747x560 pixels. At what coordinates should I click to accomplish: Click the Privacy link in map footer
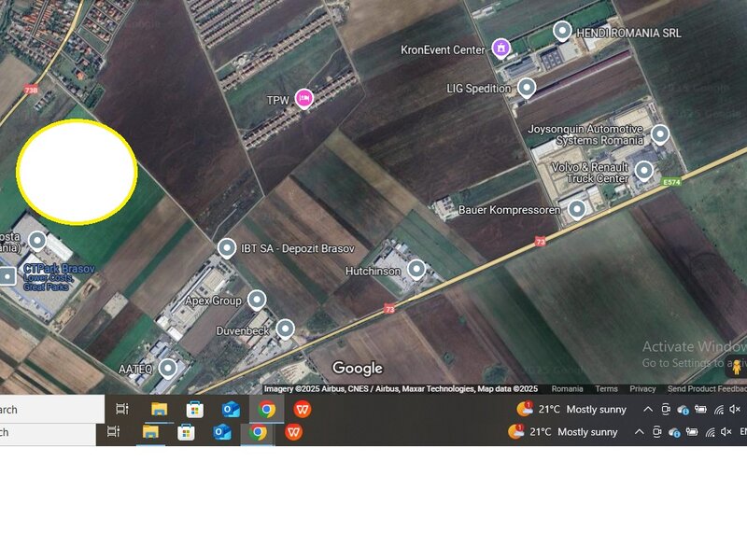point(642,389)
